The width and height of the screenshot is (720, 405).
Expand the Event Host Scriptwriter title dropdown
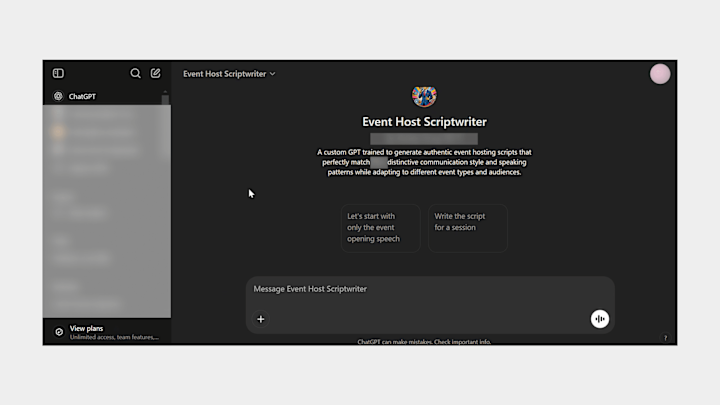(x=229, y=74)
